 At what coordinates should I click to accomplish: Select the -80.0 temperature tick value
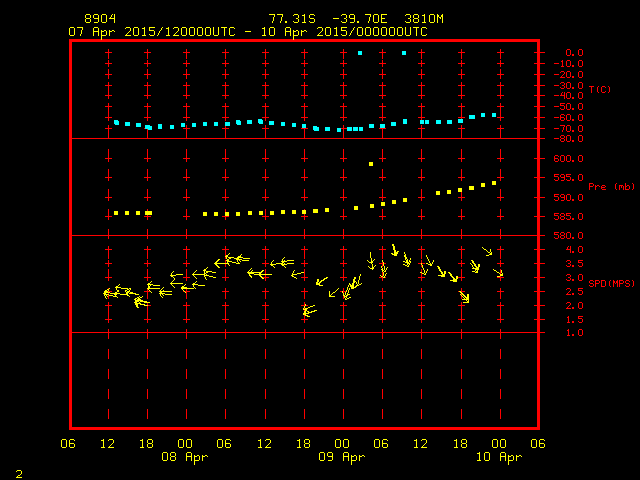click(569, 139)
